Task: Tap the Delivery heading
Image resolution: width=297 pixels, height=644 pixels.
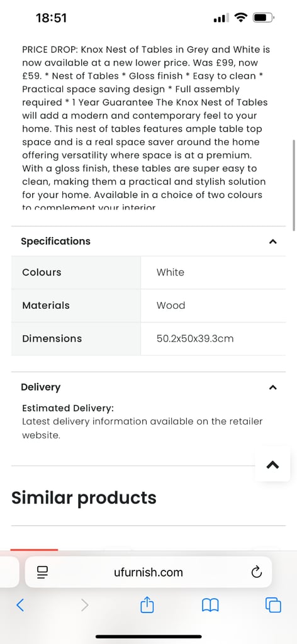Action: 41,387
